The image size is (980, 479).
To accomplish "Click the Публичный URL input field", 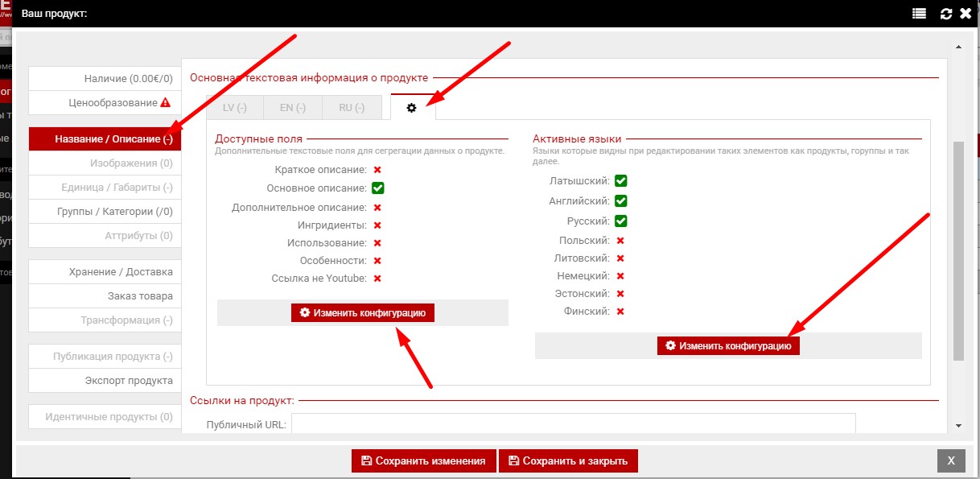I will [573, 423].
